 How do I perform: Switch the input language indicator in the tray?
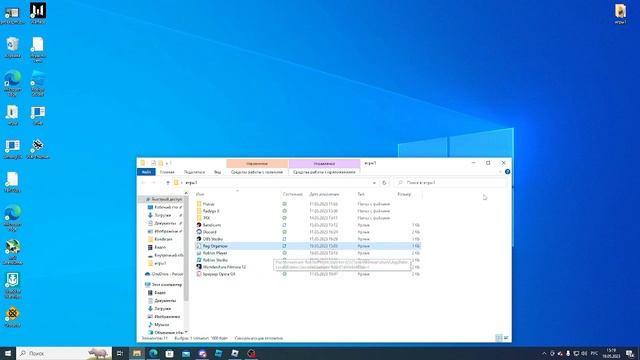click(594, 353)
